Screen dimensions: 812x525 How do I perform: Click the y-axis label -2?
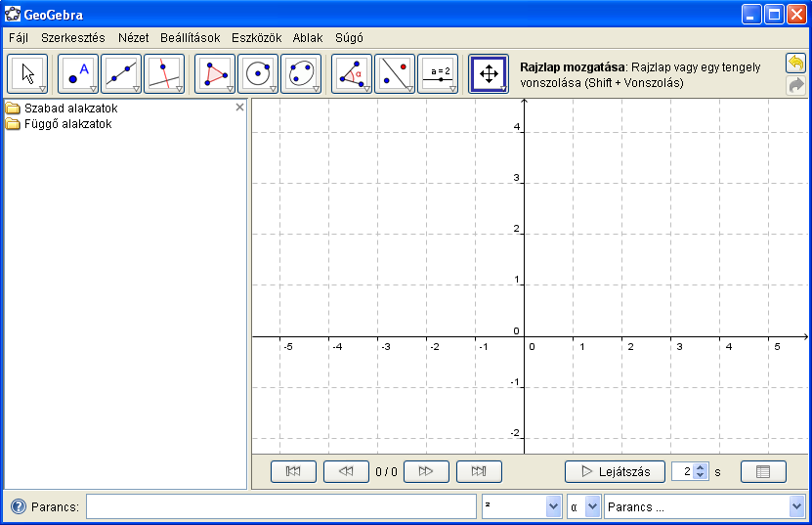[x=515, y=433]
